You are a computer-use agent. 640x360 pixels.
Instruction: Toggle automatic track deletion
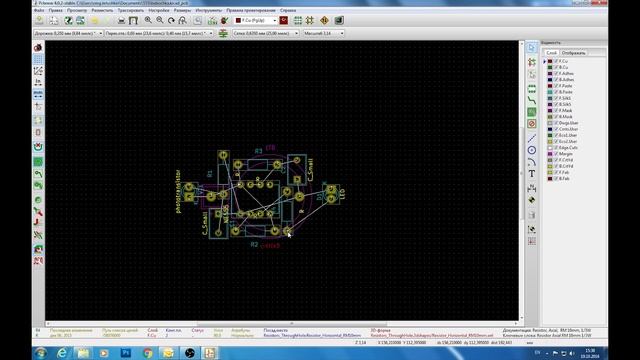pyautogui.click(x=38, y=147)
